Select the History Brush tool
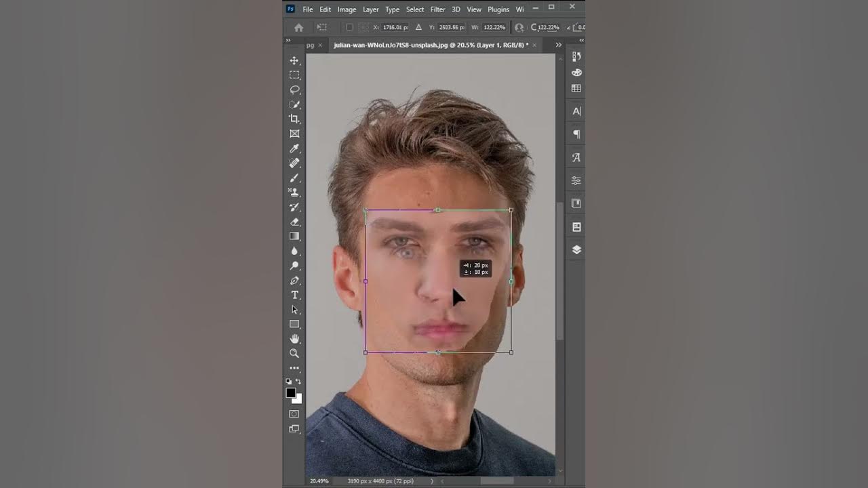Viewport: 868px width, 488px height. coord(294,207)
